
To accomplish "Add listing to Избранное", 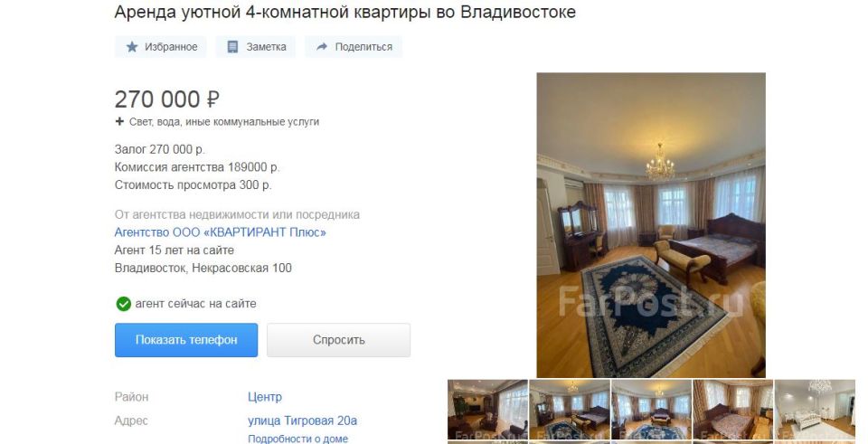I will tap(161, 47).
